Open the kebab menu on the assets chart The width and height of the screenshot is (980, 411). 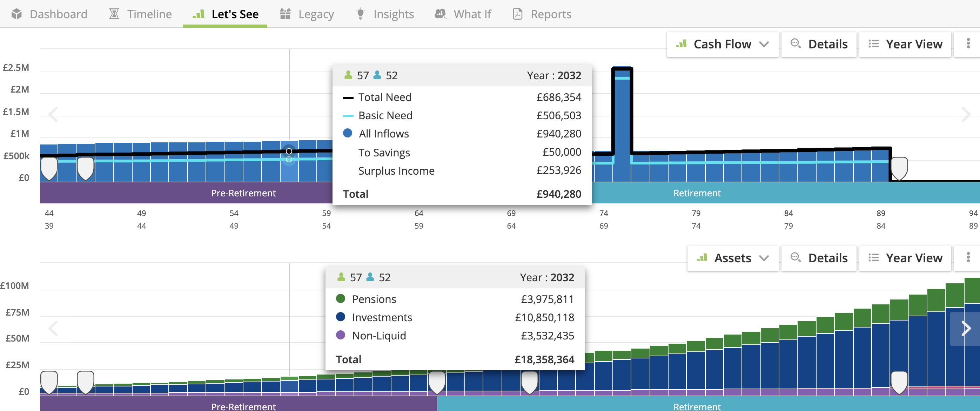click(x=968, y=258)
